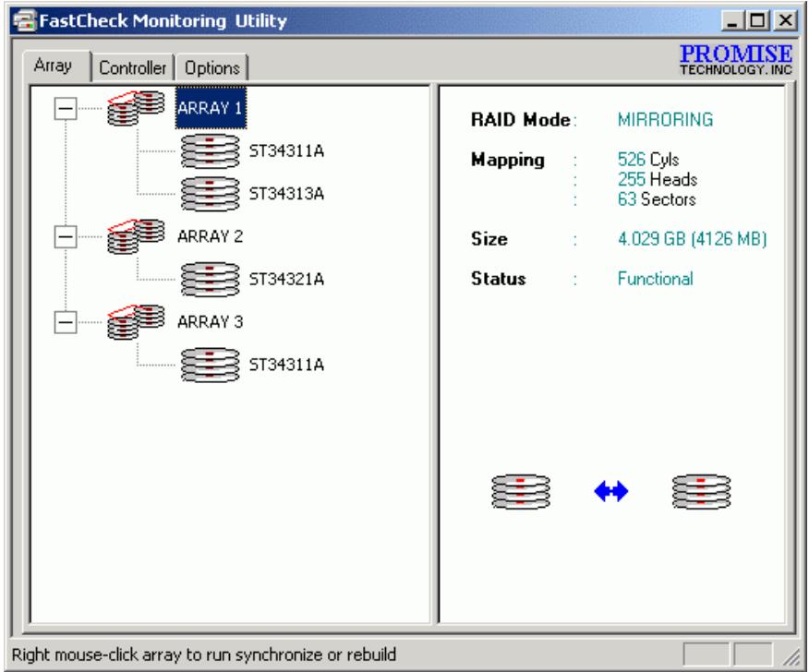Open the Options tab

tap(212, 68)
